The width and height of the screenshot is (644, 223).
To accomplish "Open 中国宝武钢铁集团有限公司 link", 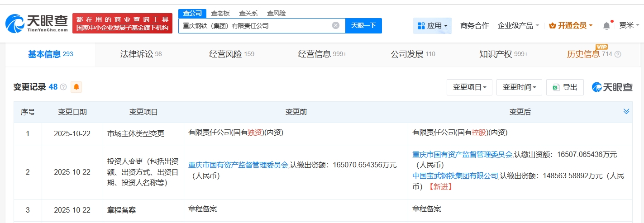I will [x=455, y=176].
